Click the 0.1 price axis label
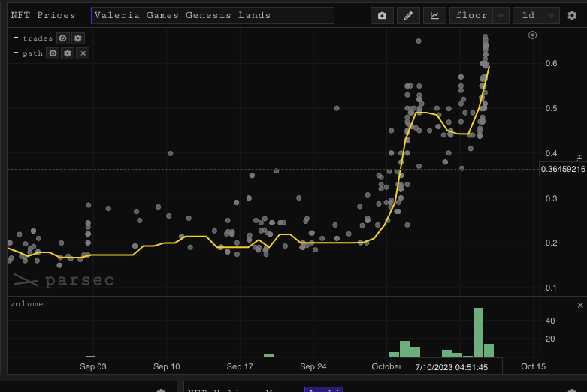The height and width of the screenshot is (392, 587). pos(551,288)
